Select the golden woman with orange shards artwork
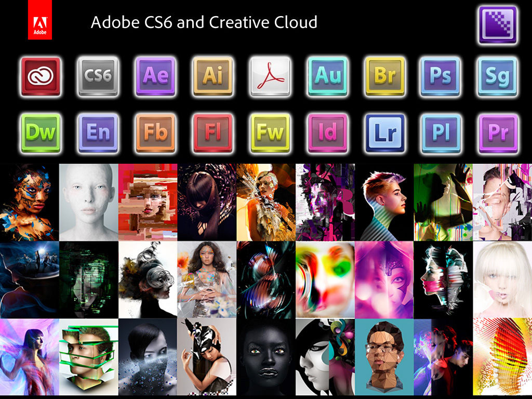532x399 pixels. (x=265, y=202)
